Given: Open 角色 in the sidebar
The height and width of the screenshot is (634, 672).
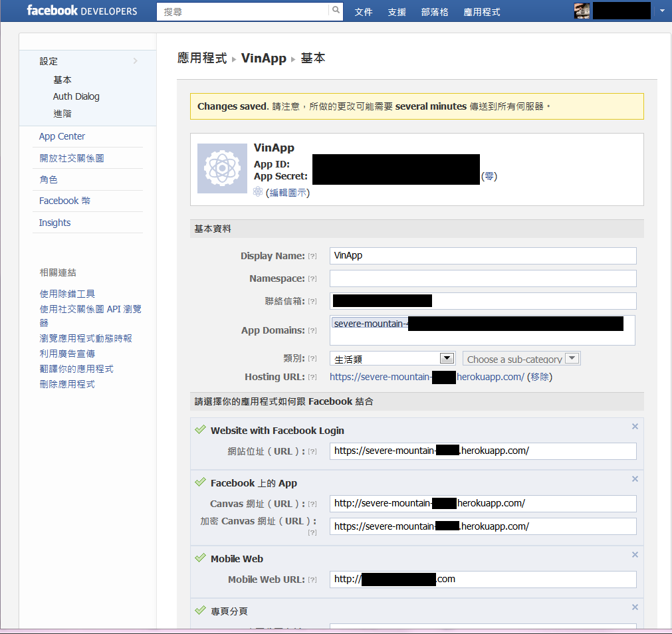Looking at the screenshot, I should tap(49, 180).
